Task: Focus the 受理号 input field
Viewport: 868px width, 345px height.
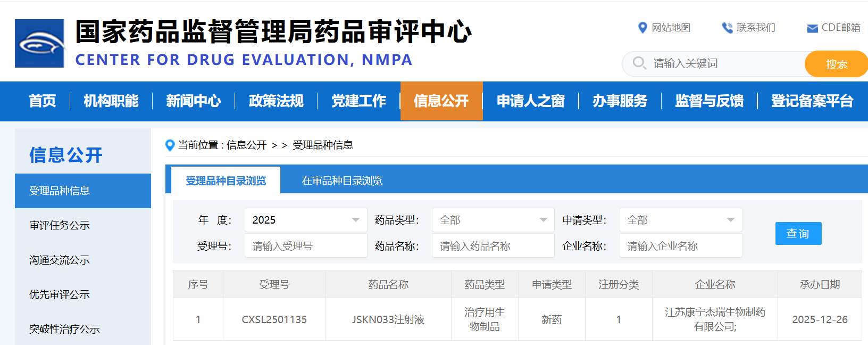Action: click(305, 246)
